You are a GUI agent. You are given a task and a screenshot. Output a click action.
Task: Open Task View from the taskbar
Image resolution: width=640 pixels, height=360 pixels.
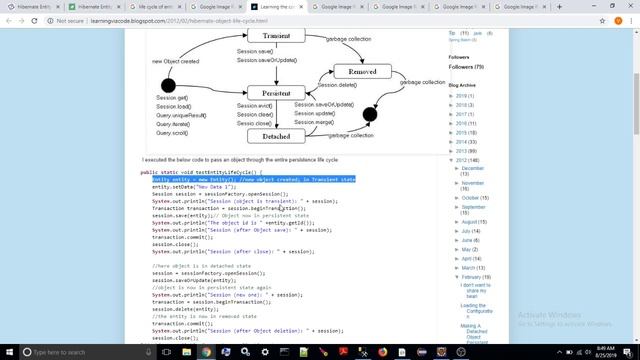click(x=167, y=352)
